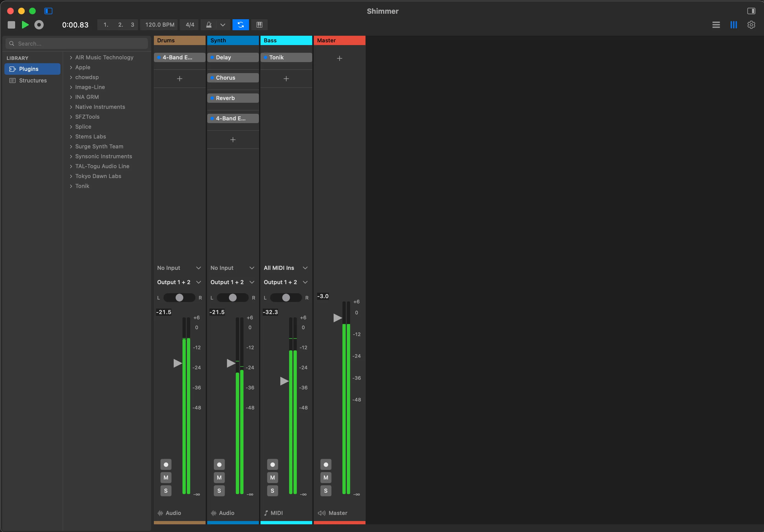
Task: Click the record button in the transport
Action: (39, 25)
